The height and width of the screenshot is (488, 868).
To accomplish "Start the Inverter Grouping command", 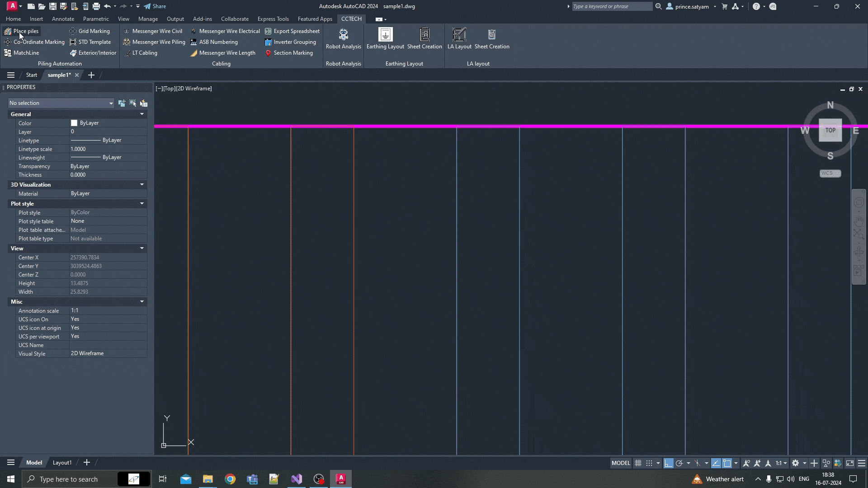I will point(290,42).
